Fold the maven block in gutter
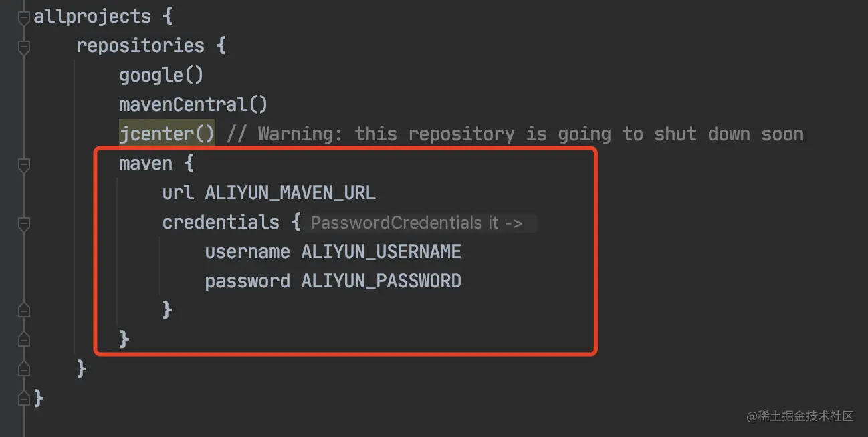The width and height of the screenshot is (868, 437). tap(24, 164)
